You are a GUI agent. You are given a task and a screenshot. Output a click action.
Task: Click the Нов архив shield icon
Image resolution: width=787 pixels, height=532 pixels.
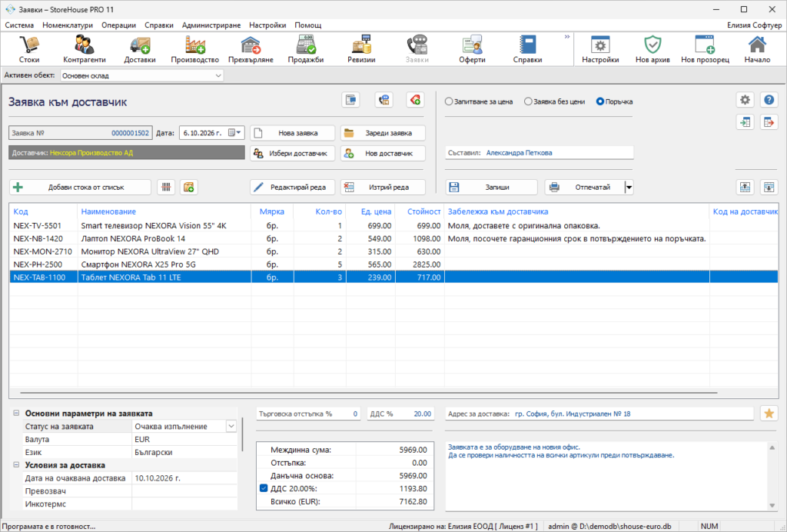coord(653,49)
